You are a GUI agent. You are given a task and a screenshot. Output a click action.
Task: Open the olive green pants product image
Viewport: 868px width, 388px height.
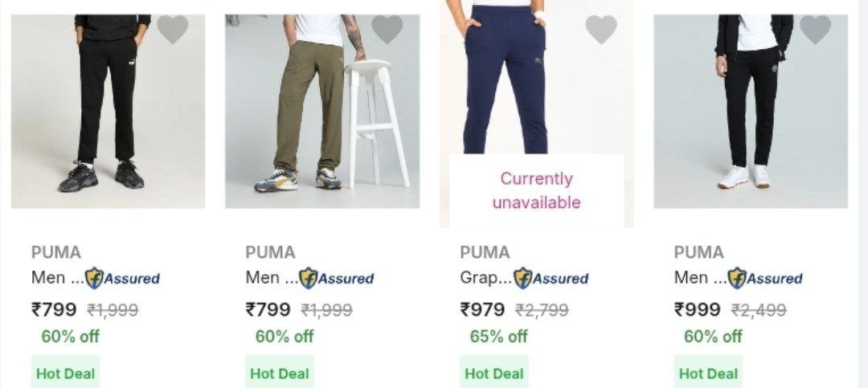(x=321, y=111)
